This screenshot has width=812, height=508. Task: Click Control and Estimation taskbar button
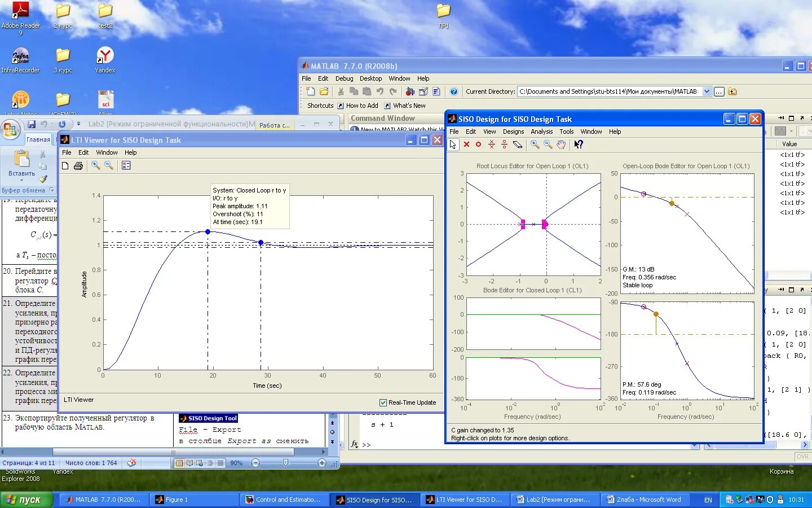point(286,500)
